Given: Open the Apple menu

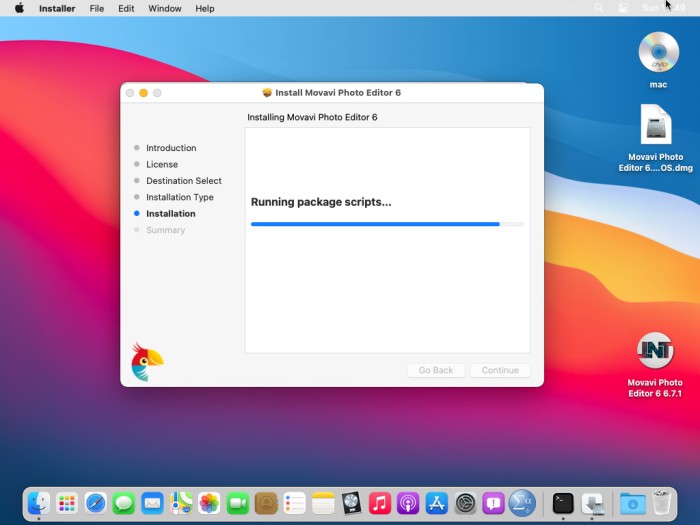Looking at the screenshot, I should coord(19,8).
